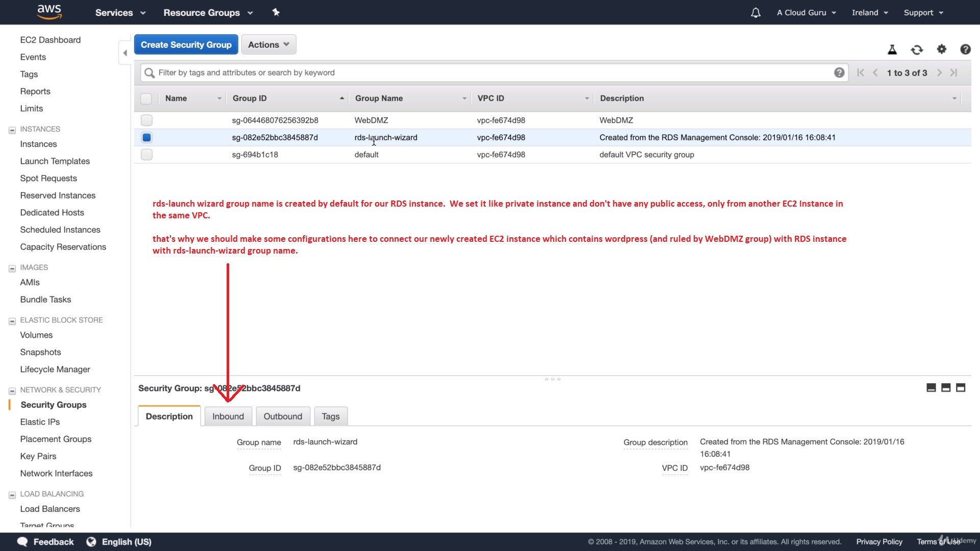Click the pin favorites icon in top bar
This screenshot has width=980, height=551.
(276, 12)
